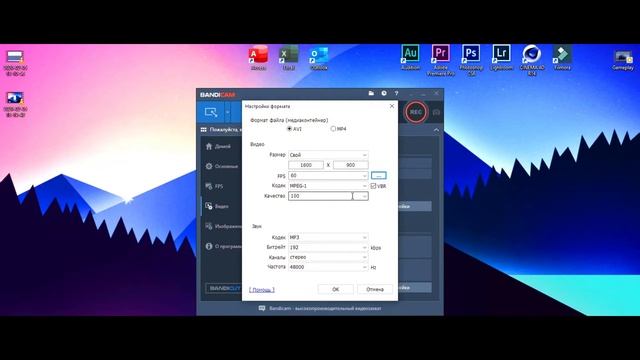
Task: Open the Excel desktop shortcut
Action: tap(289, 58)
